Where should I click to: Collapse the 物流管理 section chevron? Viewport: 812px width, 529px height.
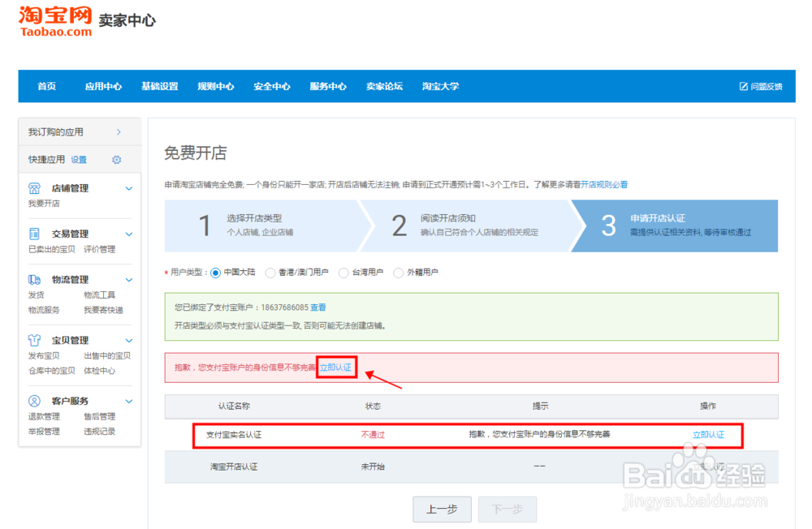pos(129,280)
